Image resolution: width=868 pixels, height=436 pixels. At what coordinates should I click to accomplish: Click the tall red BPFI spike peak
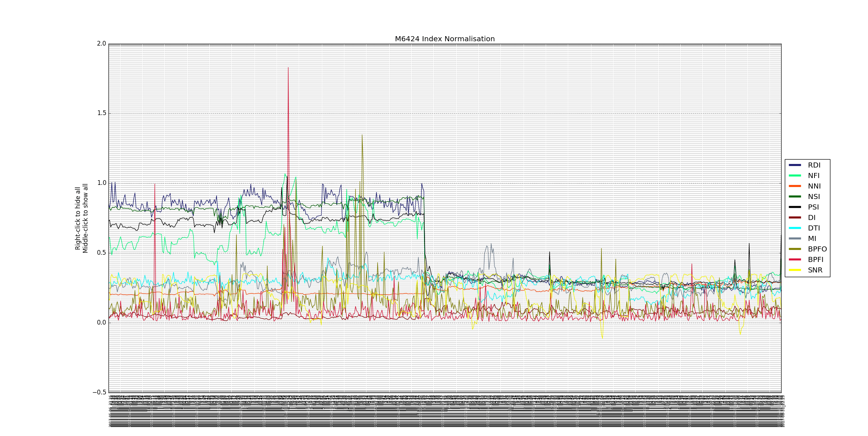click(288, 69)
